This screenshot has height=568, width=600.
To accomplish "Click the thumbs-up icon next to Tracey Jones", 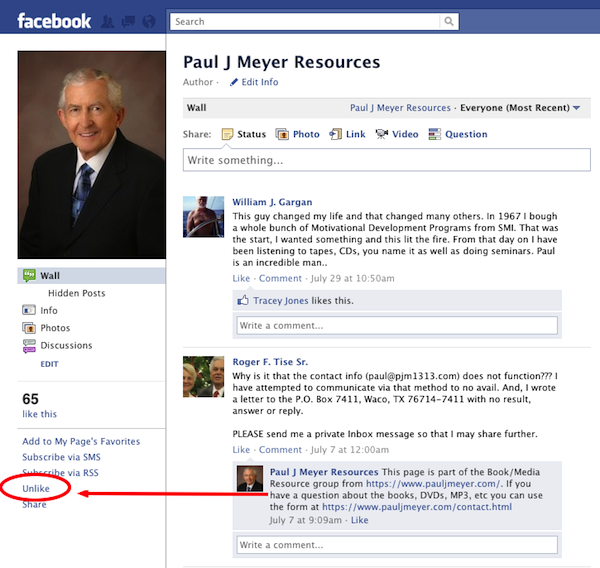I will tap(243, 300).
